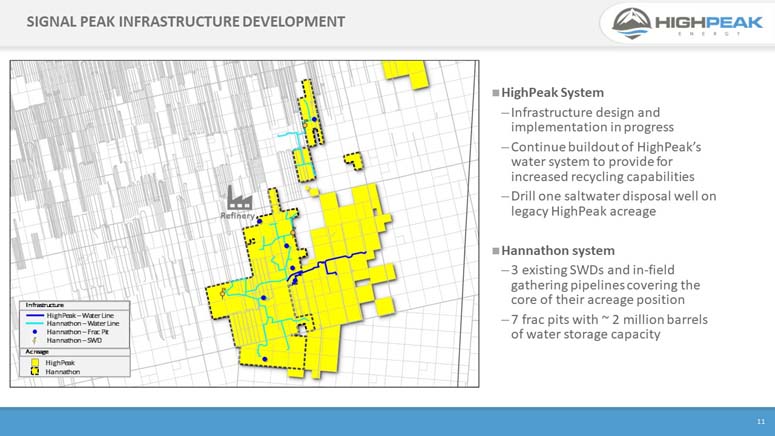Click the slide page number 11
This screenshot has width=775, height=436.
tap(761, 422)
